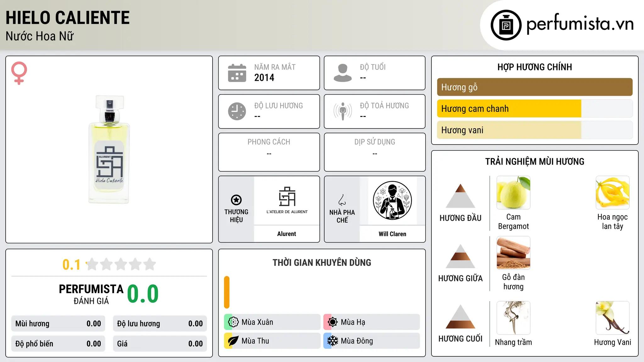Select the Hoa ngọc lan tây image
This screenshot has width=644, height=362.
613,193
